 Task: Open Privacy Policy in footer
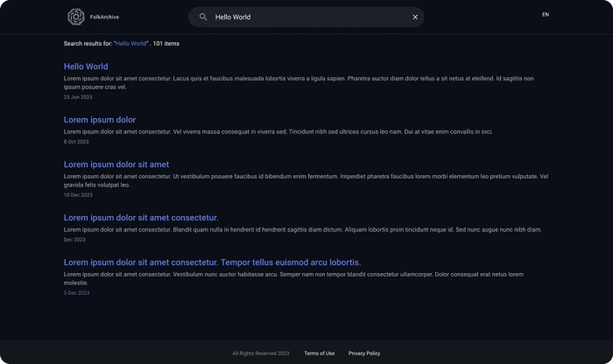364,353
